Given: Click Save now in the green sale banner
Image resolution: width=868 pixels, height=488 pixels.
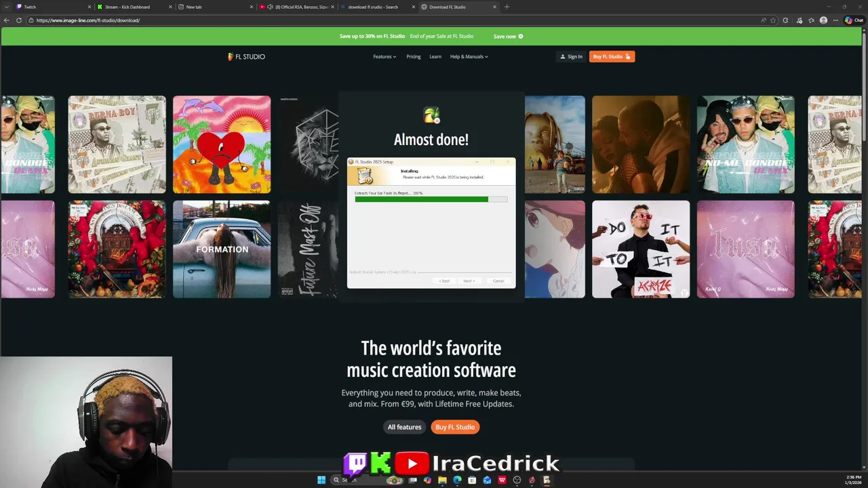Looking at the screenshot, I should (x=508, y=37).
